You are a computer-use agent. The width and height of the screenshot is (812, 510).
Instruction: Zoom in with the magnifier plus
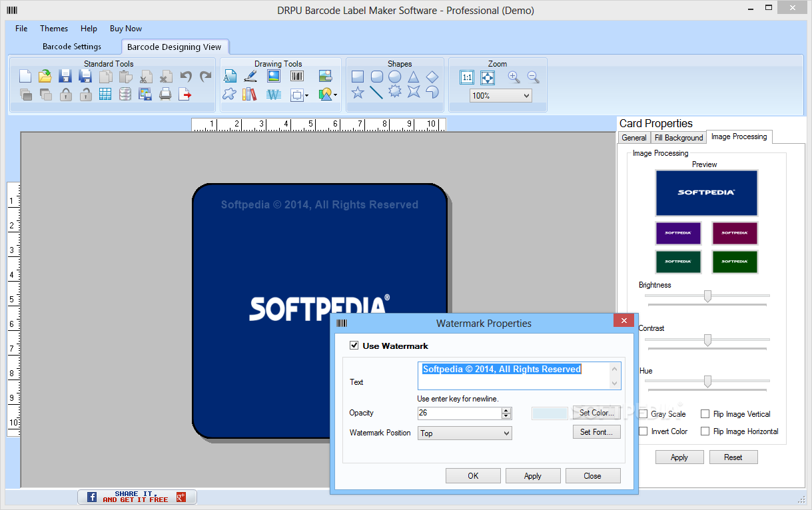[514, 77]
